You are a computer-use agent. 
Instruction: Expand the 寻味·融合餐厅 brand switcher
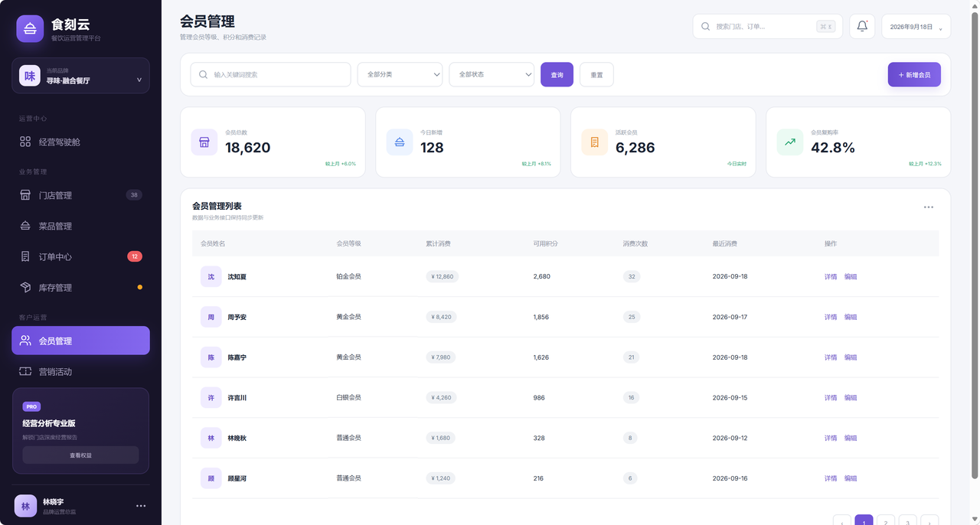pos(80,76)
